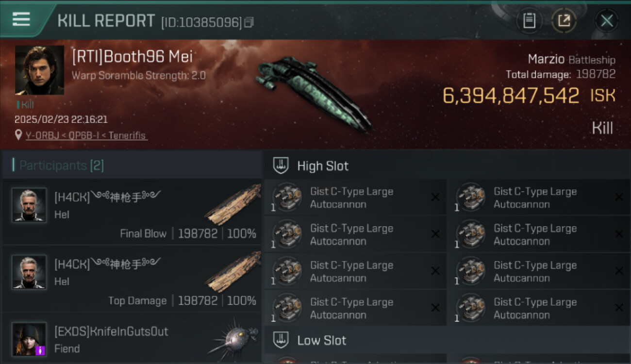Viewport: 631px width, 364px height.
Task: View Booth96 Mei's portrait
Action: [x=39, y=70]
